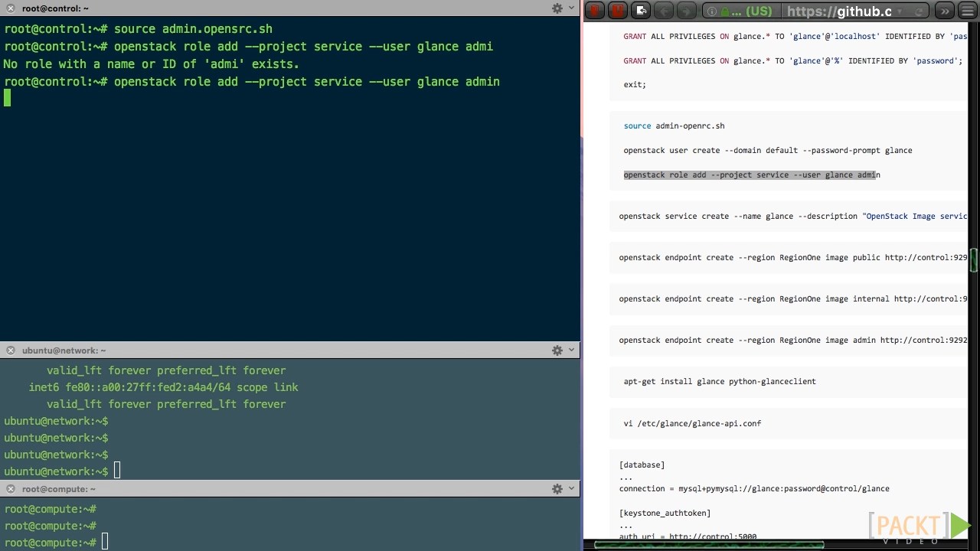Image resolution: width=980 pixels, height=551 pixels.
Task: Click the 'connection = mysql+pymysql' config line
Action: (754, 489)
